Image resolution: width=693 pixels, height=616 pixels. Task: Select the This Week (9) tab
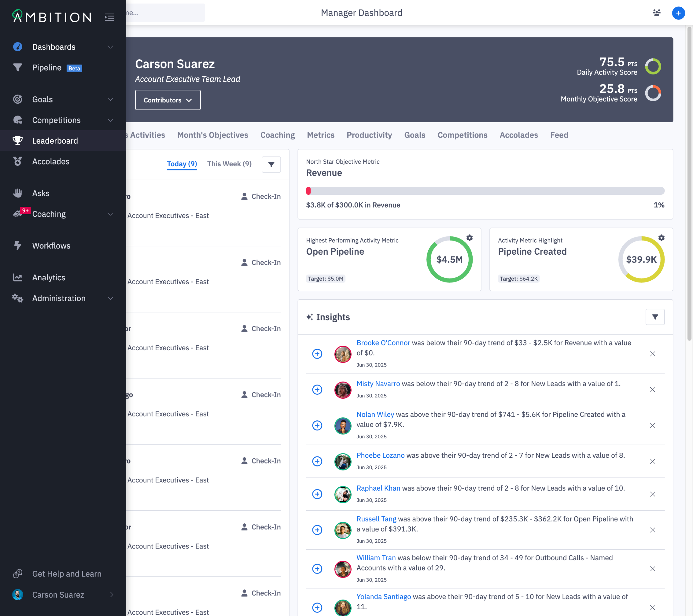click(x=229, y=164)
